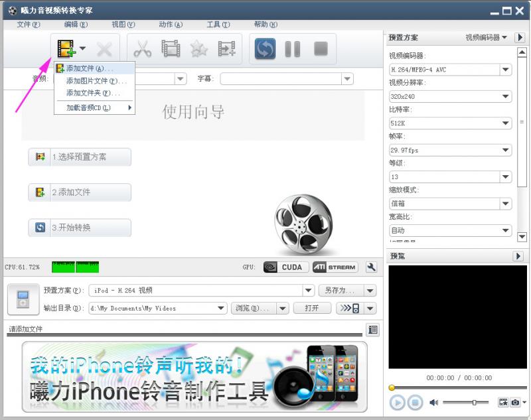Click preset panel scrollbar down arrow
The width and height of the screenshot is (531, 420).
522,237
